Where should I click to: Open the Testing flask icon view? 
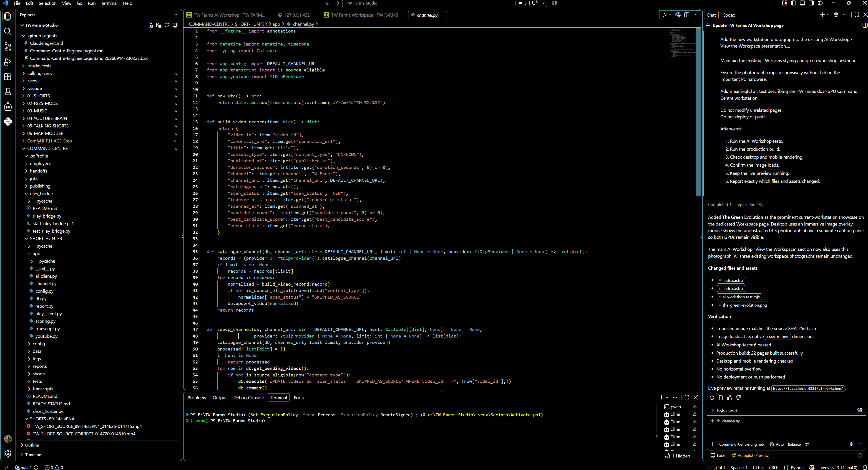[8, 92]
